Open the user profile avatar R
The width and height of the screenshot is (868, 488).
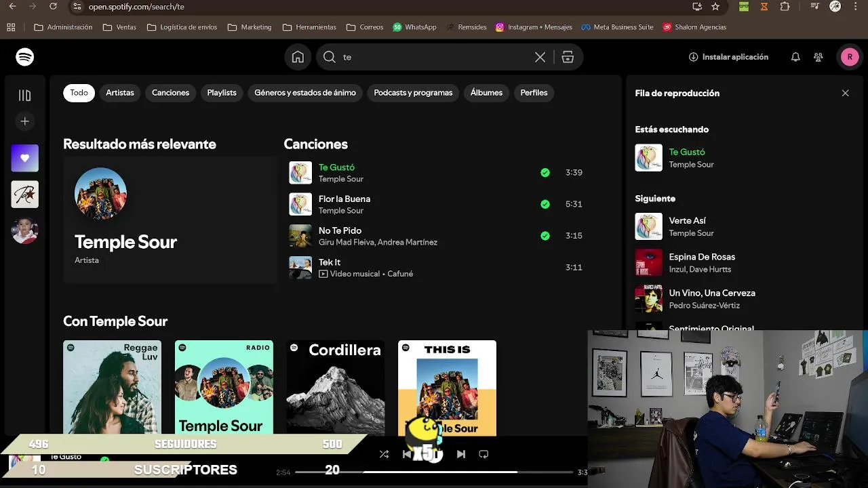[850, 57]
